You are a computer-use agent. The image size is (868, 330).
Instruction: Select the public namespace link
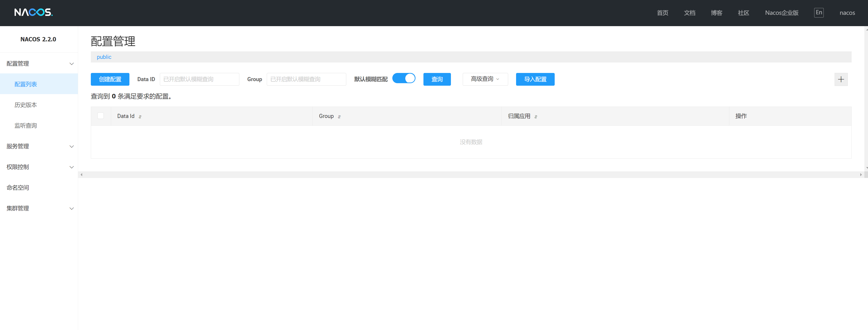click(104, 57)
